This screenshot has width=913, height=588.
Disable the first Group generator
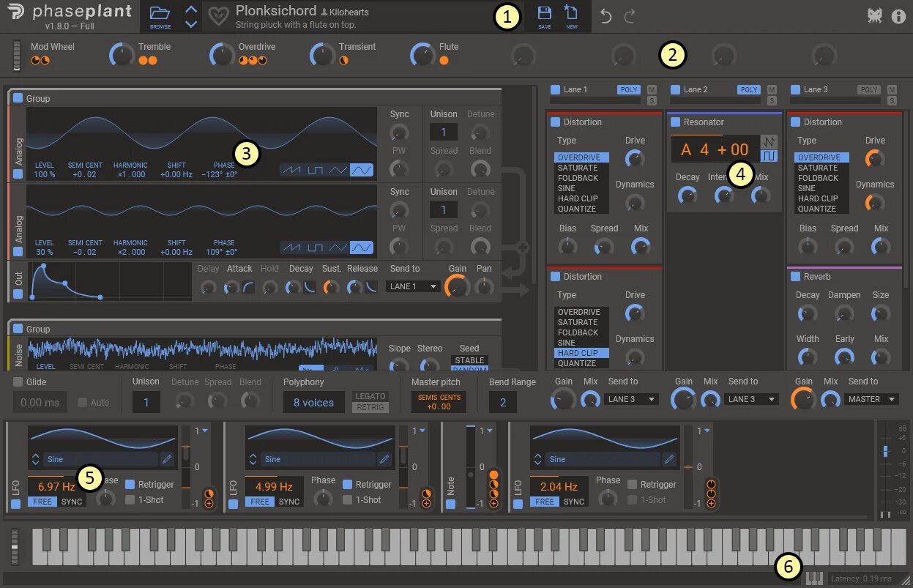coord(18,98)
